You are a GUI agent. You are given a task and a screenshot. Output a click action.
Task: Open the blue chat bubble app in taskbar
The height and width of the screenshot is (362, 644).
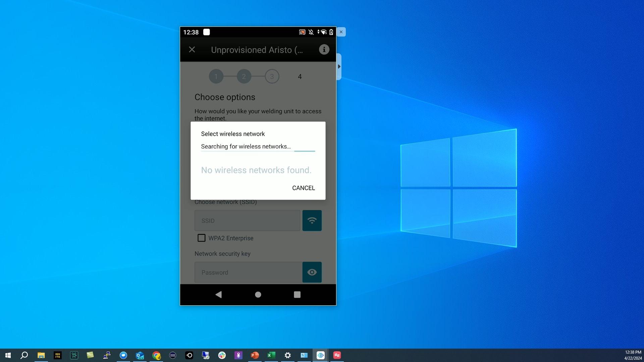pyautogui.click(x=123, y=355)
